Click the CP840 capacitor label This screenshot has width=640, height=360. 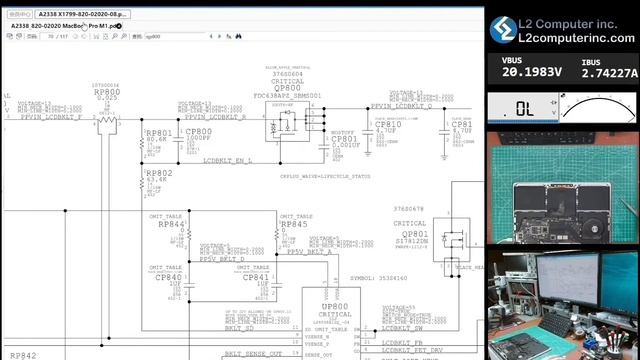click(x=168, y=277)
